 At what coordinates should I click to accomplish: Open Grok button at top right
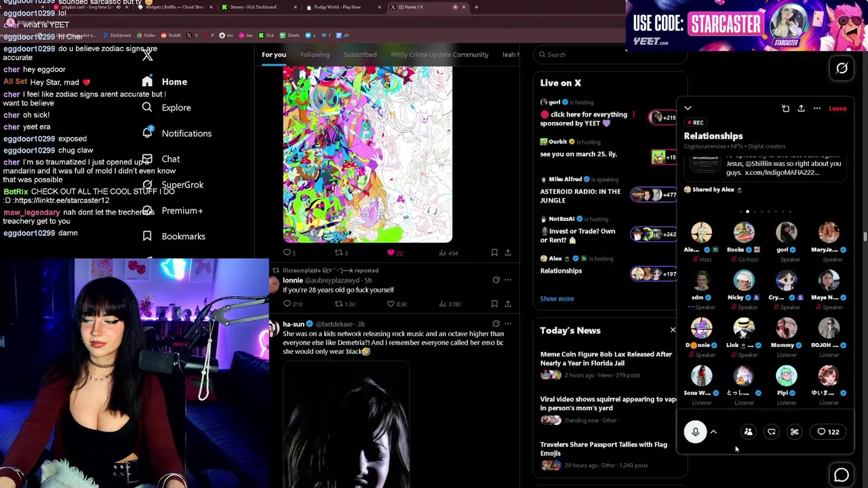pyautogui.click(x=842, y=68)
